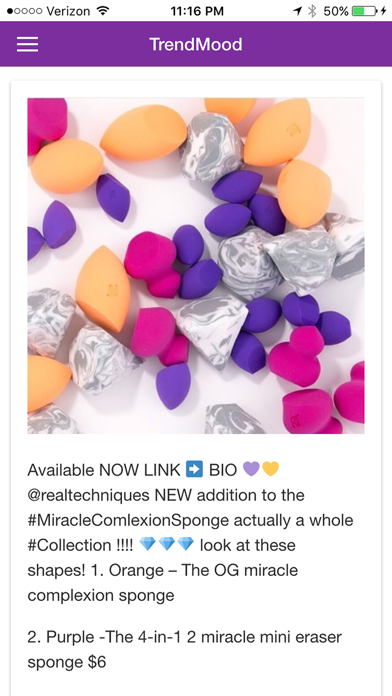Image resolution: width=392 pixels, height=696 pixels.
Task: Open the makeup sponges post image
Action: (x=196, y=266)
